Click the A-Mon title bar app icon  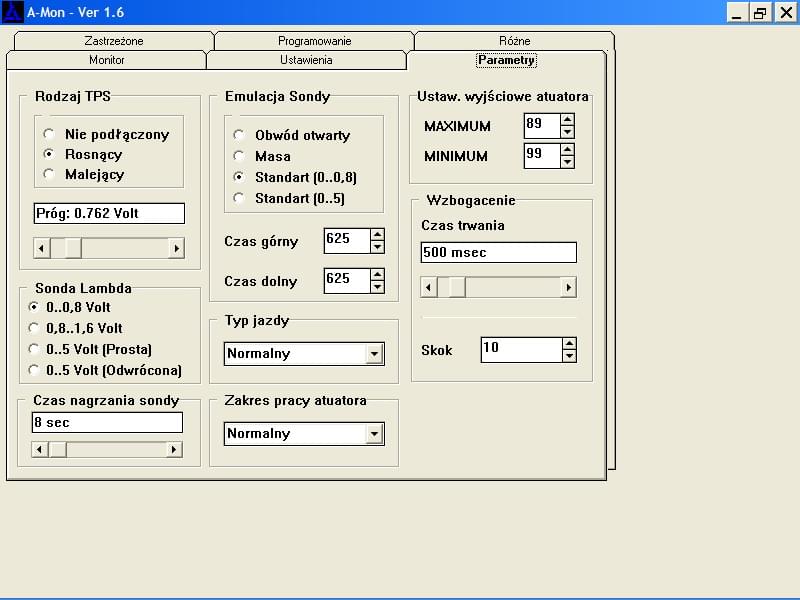click(x=12, y=12)
